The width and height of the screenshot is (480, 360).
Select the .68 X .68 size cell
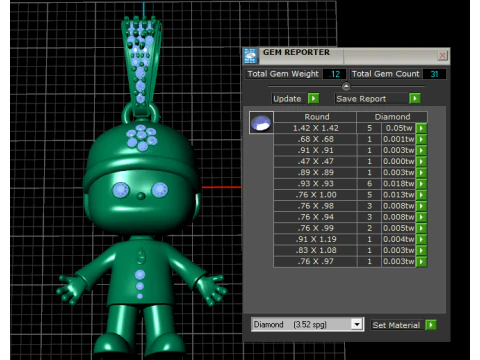coord(315,139)
